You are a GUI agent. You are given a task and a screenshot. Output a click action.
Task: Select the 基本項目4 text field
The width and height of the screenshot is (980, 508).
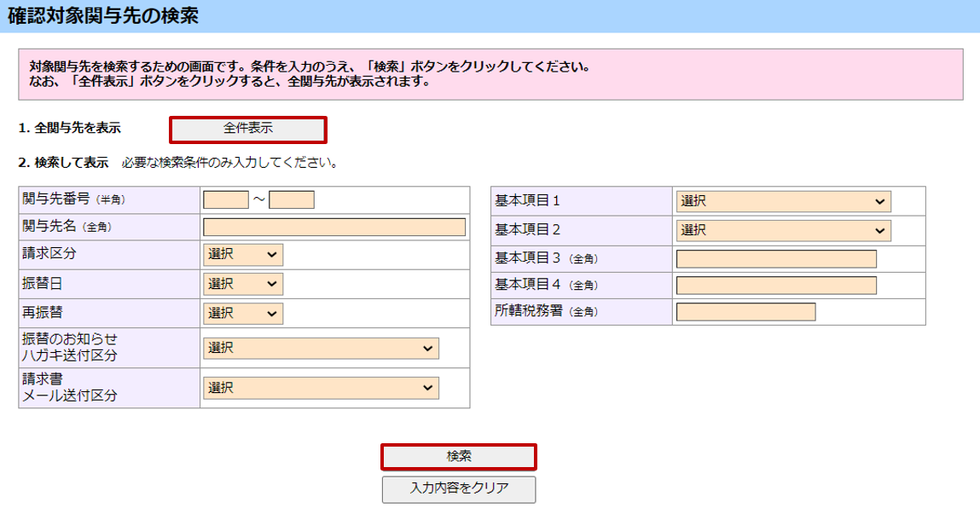click(776, 285)
